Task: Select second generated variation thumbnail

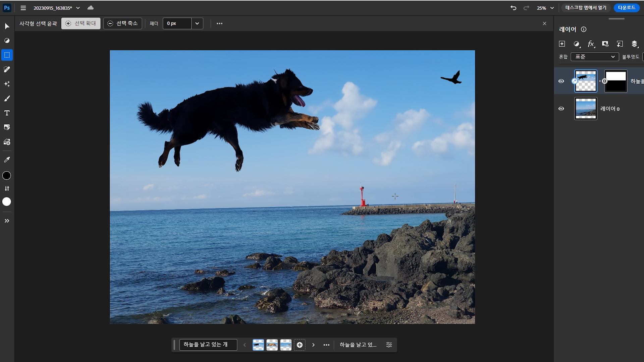Action: tap(272, 345)
